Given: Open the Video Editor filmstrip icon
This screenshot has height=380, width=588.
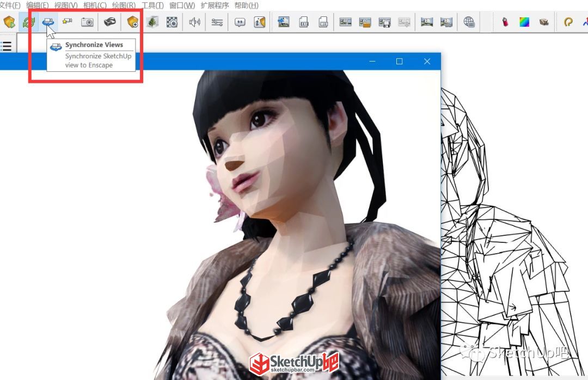Looking at the screenshot, I should [x=345, y=22].
